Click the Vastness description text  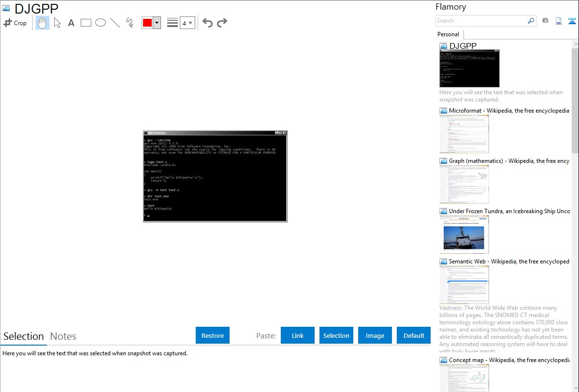504,329
